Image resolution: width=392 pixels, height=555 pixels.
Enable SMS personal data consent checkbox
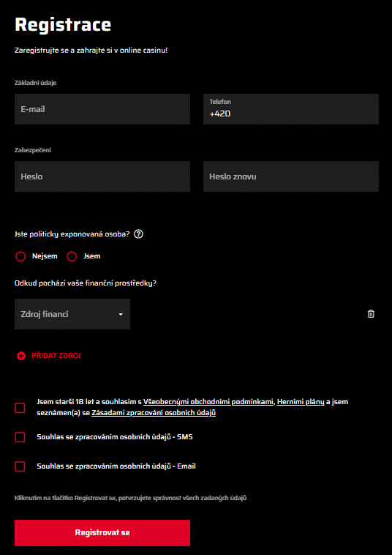click(x=20, y=438)
